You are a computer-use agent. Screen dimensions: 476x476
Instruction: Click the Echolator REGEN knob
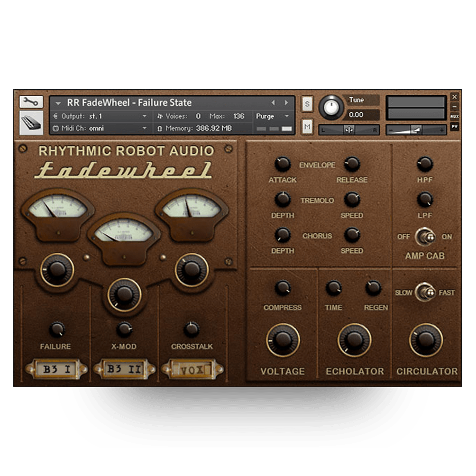point(373,288)
